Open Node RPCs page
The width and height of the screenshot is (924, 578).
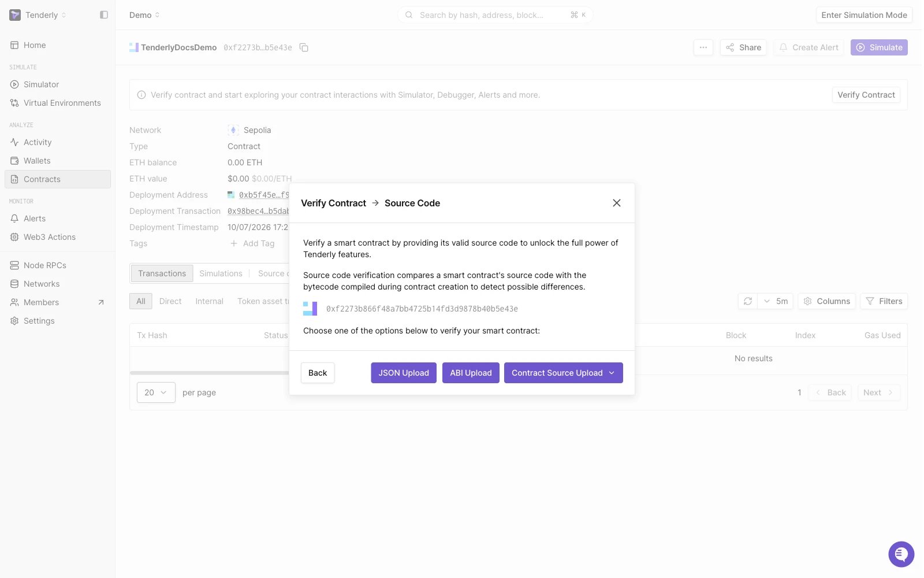click(x=58, y=265)
